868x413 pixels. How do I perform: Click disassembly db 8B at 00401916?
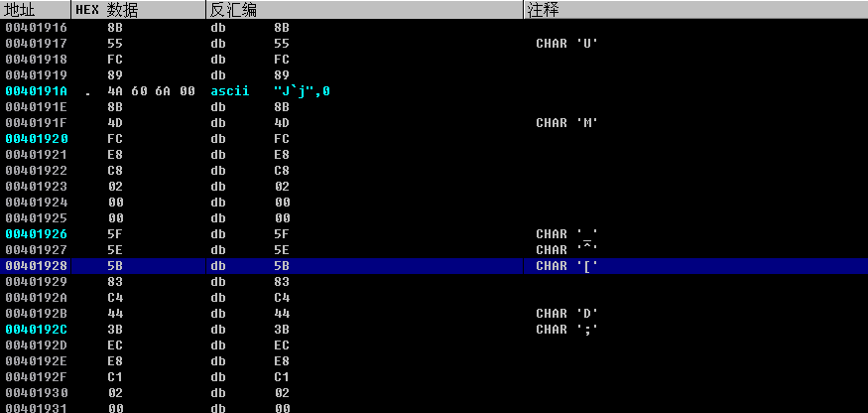pos(250,28)
